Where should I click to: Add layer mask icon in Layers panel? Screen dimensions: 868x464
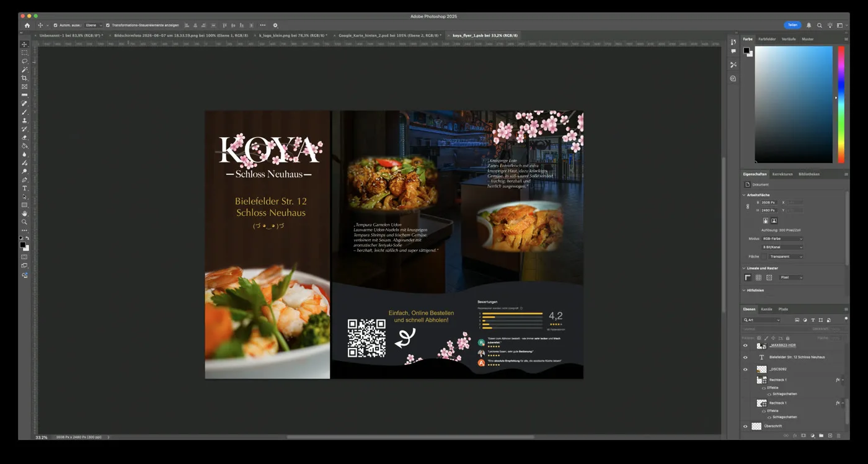(x=804, y=435)
